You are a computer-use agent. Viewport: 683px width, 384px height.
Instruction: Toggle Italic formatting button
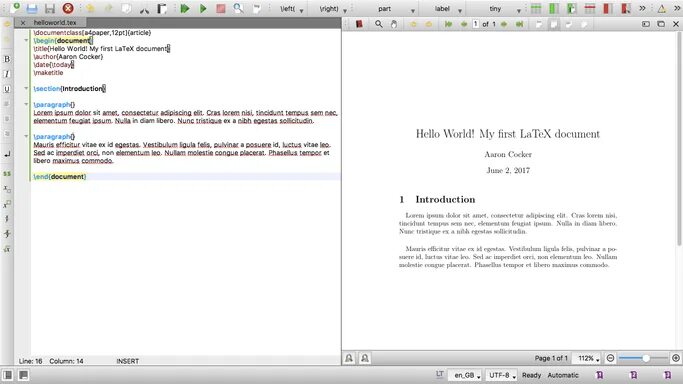click(x=7, y=74)
